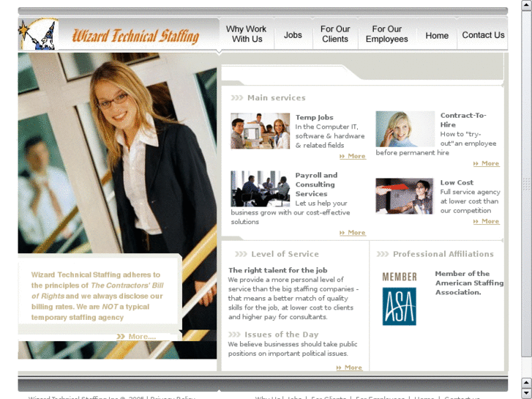This screenshot has width=532, height=399.
Task: Click the ASA member logo
Action: pos(400,306)
